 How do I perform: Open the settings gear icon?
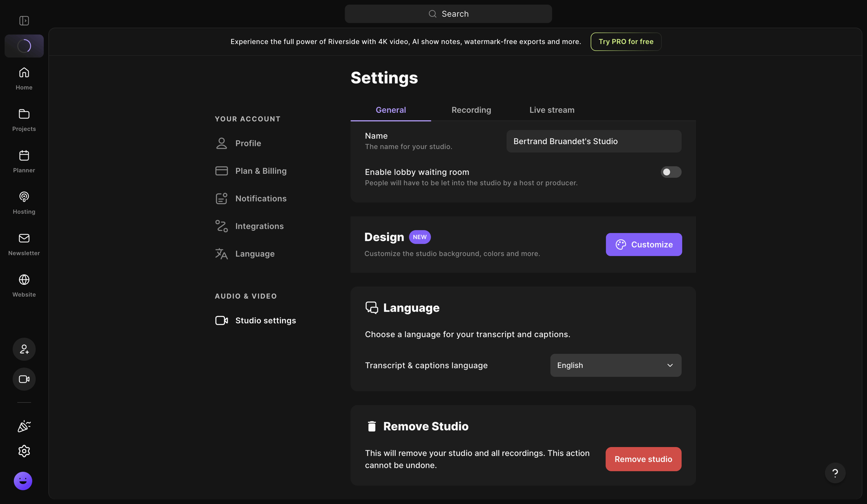24,451
